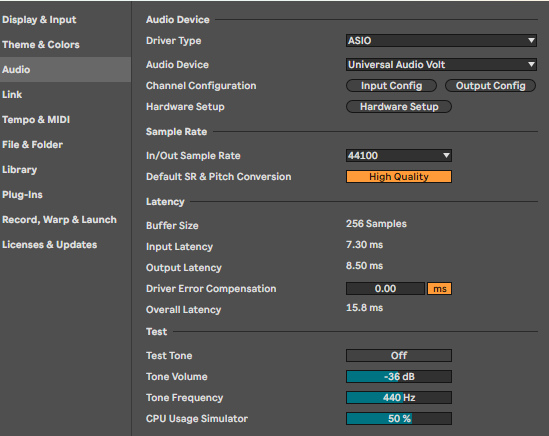Go to File & Folder preferences
The width and height of the screenshot is (549, 436).
pyautogui.click(x=65, y=145)
